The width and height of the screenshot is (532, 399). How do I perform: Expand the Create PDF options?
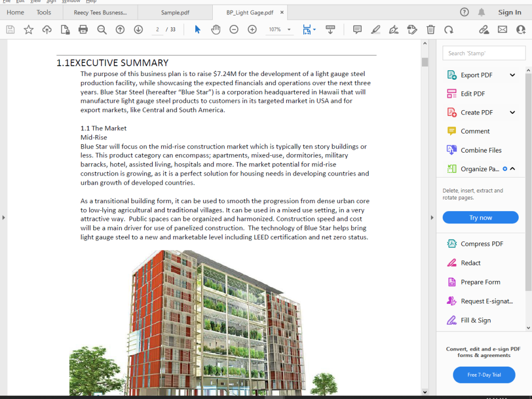pos(512,112)
